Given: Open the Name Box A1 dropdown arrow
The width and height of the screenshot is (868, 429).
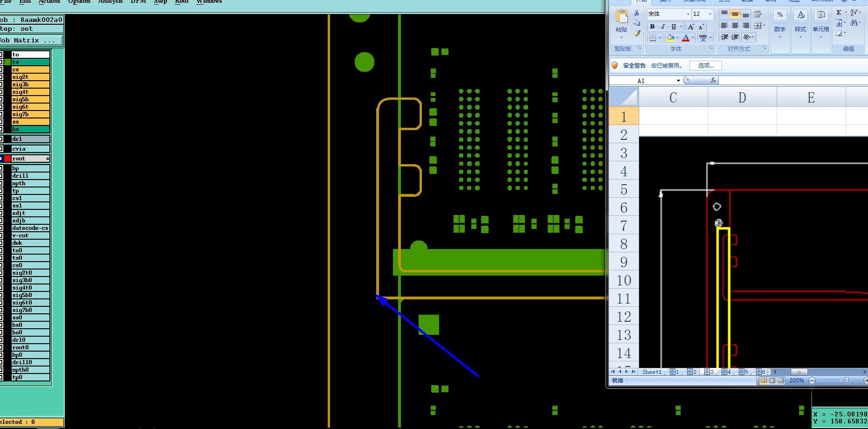Looking at the screenshot, I should [678, 81].
